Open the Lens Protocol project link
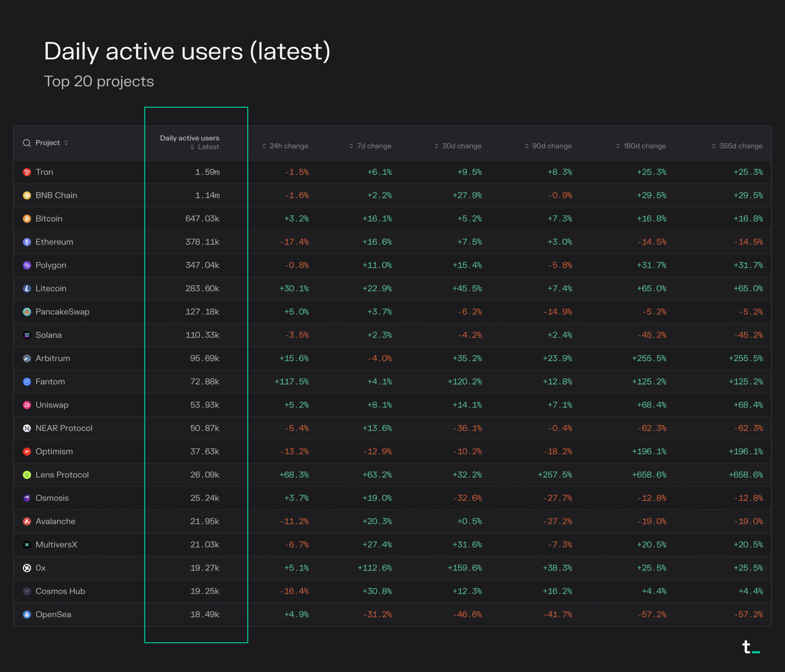This screenshot has height=672, width=785. pos(62,475)
